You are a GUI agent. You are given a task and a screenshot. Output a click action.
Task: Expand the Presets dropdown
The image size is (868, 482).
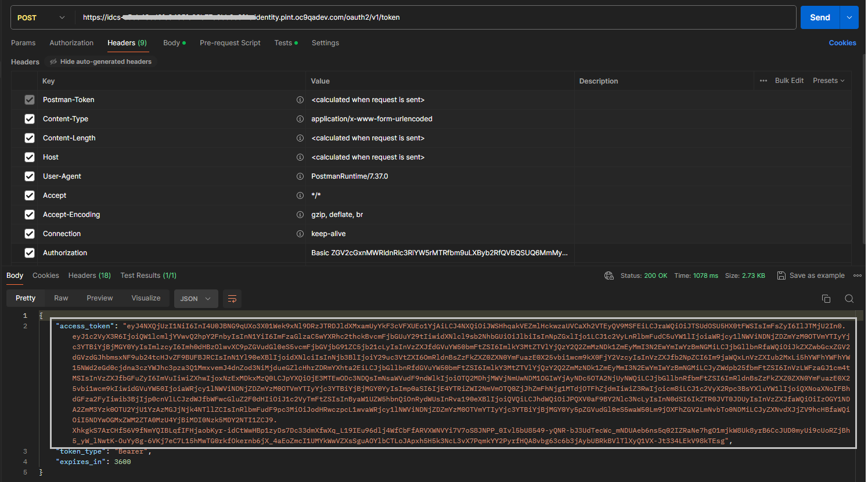coord(829,81)
